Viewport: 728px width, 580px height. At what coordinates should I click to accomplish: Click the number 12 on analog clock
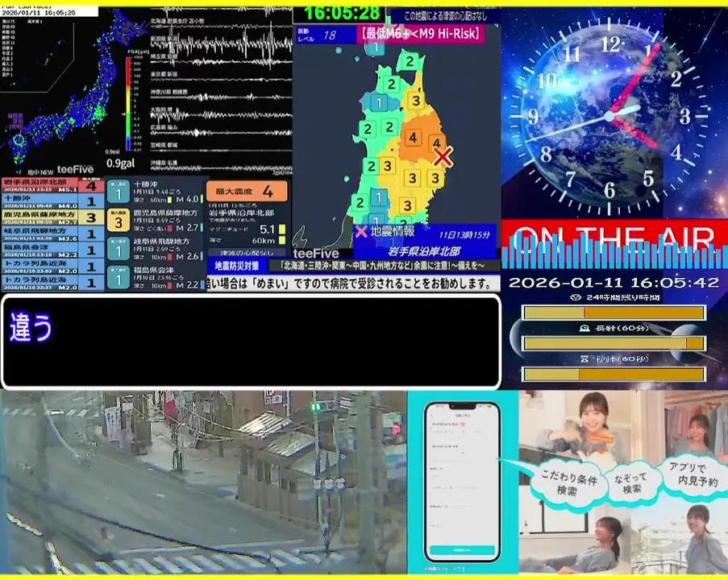pos(610,45)
